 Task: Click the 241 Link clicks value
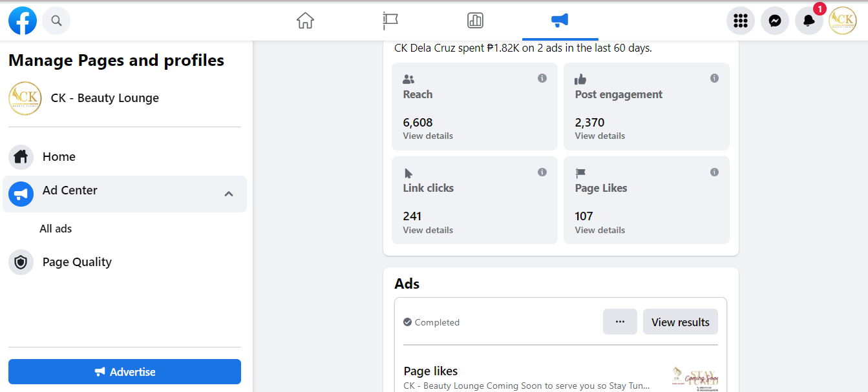412,216
